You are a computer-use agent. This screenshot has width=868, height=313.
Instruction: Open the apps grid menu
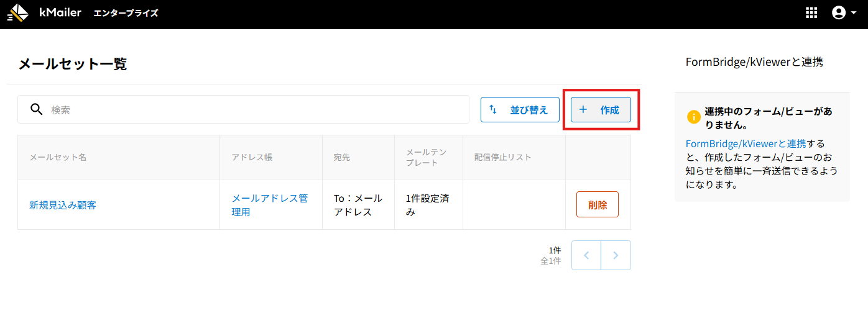811,13
